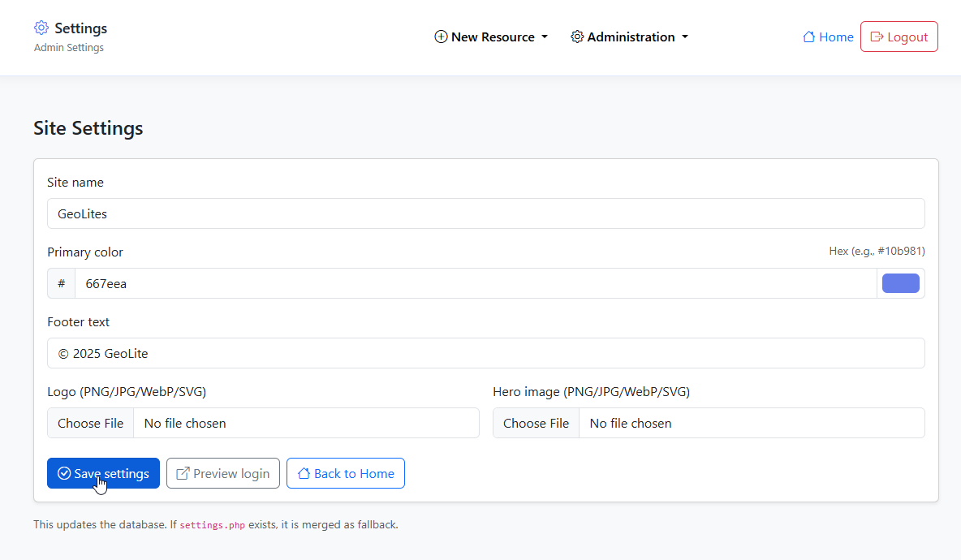The height and width of the screenshot is (560, 961).
Task: Choose a file for the Logo upload
Action: tap(91, 423)
